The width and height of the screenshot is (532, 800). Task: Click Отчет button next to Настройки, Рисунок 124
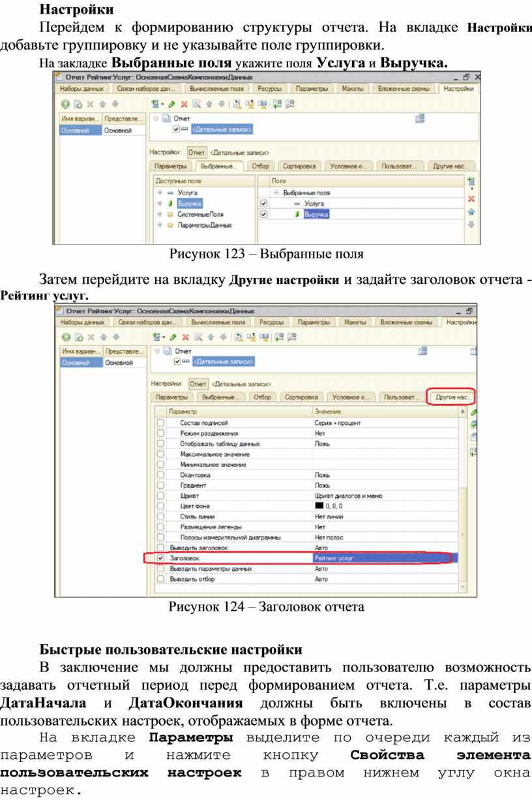pos(198,384)
